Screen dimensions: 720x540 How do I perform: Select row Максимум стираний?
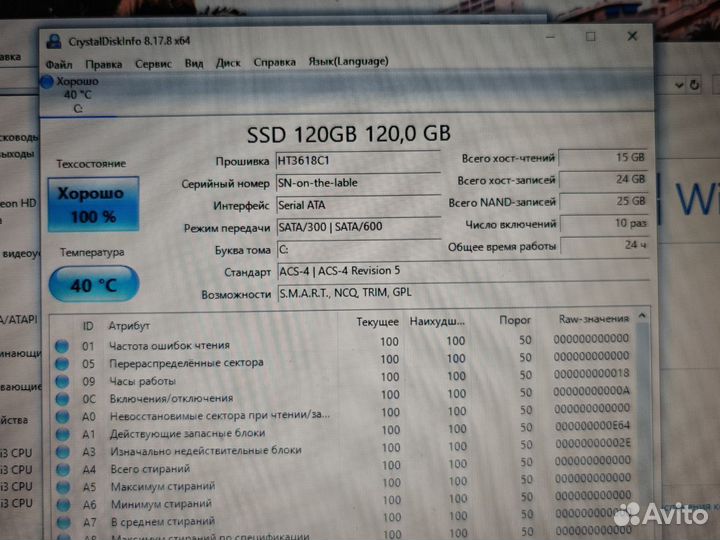pyautogui.click(x=344, y=483)
